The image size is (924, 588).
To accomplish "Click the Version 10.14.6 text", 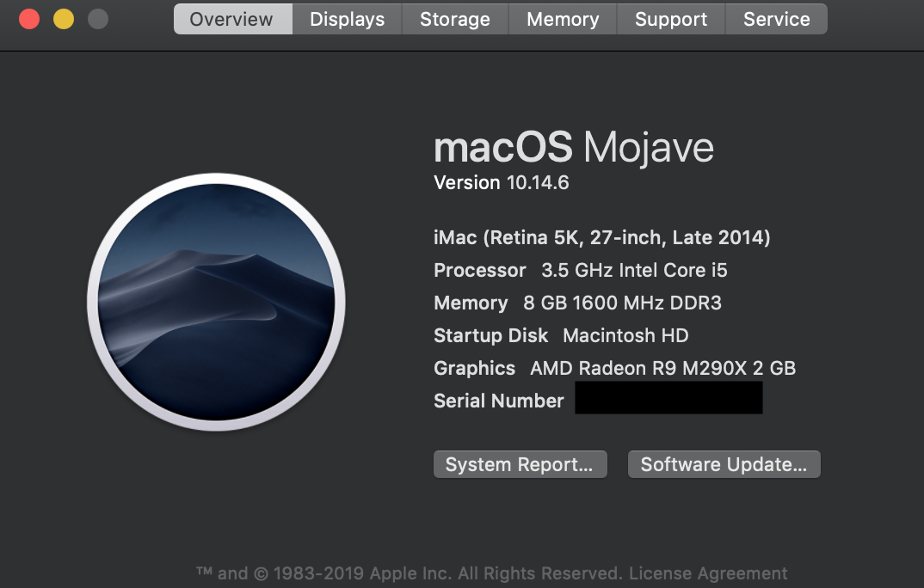I will click(x=502, y=182).
